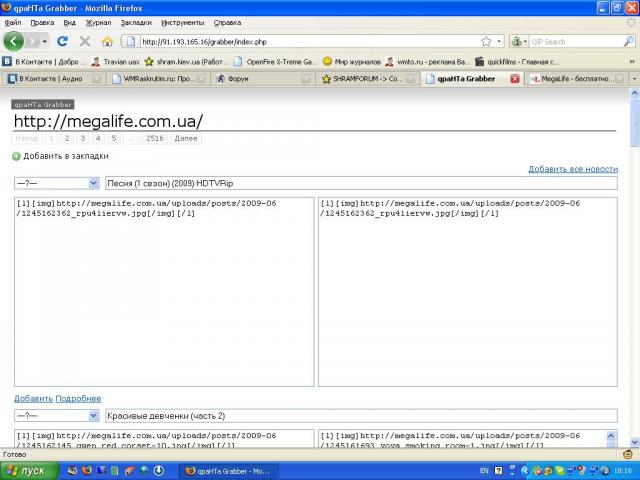Switch to the WMRaskrutim.ru tab
640x480 pixels.
point(158,79)
